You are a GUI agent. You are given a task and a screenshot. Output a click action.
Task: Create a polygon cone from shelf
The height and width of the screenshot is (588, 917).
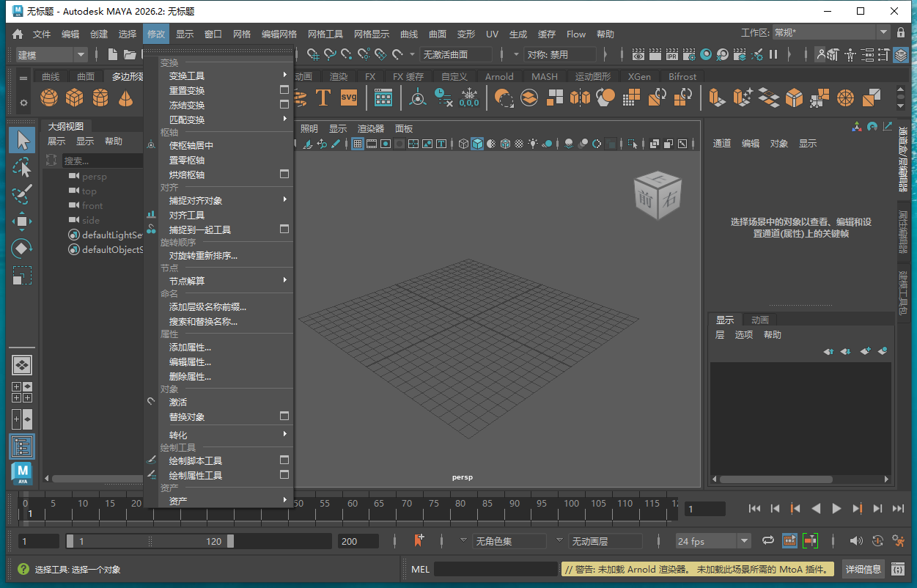coord(126,98)
